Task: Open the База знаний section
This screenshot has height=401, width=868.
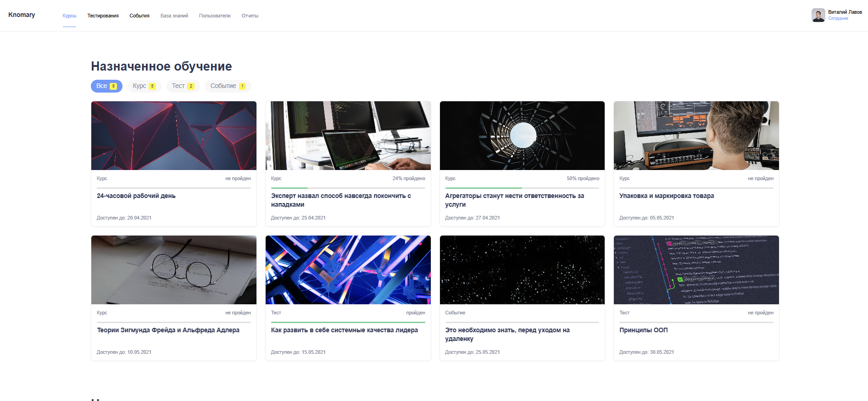Action: coord(174,16)
